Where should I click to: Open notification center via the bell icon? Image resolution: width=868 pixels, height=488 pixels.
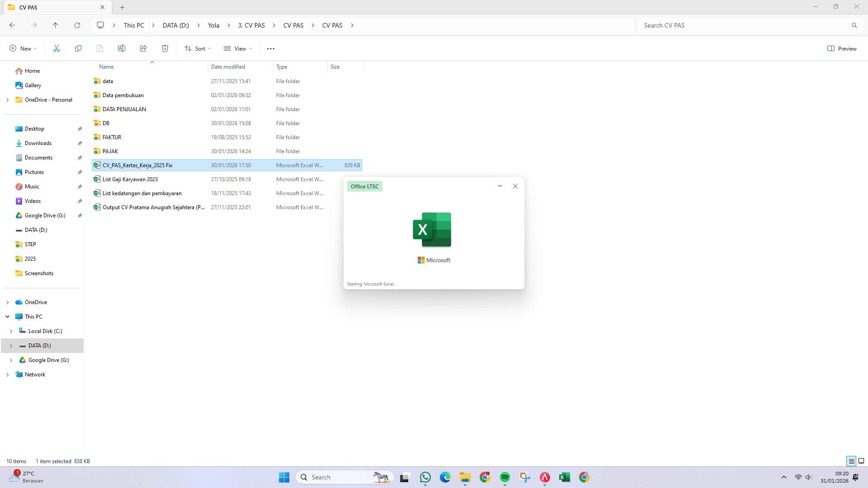pos(856,477)
